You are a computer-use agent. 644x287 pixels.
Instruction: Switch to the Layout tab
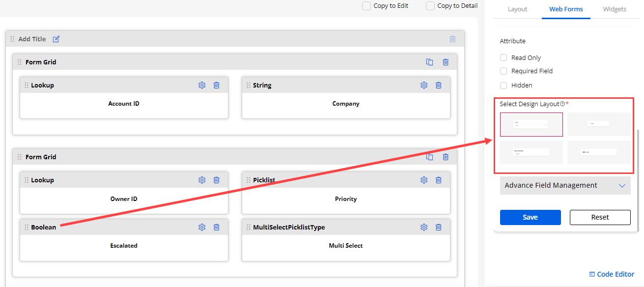pos(517,9)
